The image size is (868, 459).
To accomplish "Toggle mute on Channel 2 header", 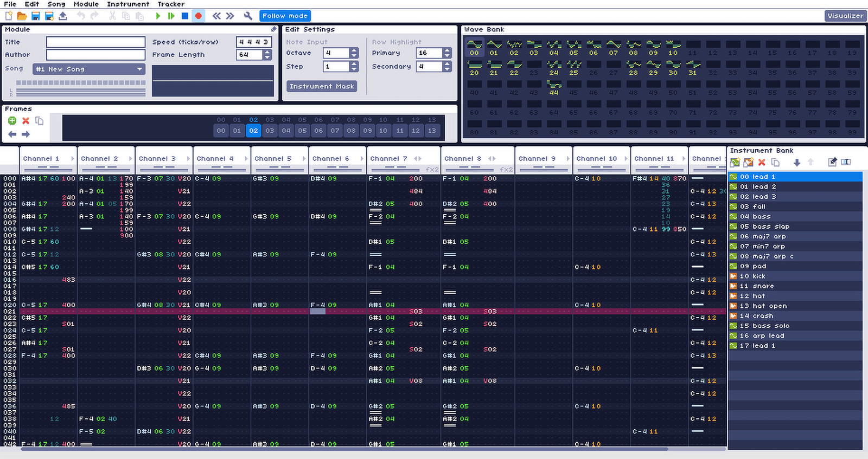I will [99, 159].
